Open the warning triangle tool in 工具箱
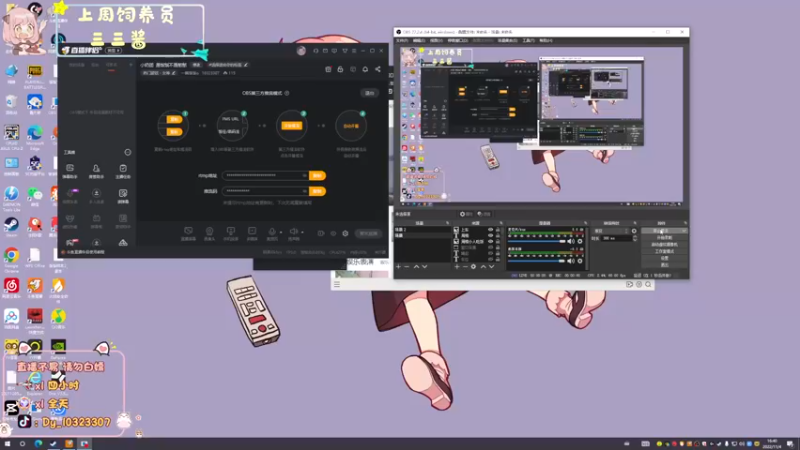The image size is (800, 450). [x=123, y=243]
